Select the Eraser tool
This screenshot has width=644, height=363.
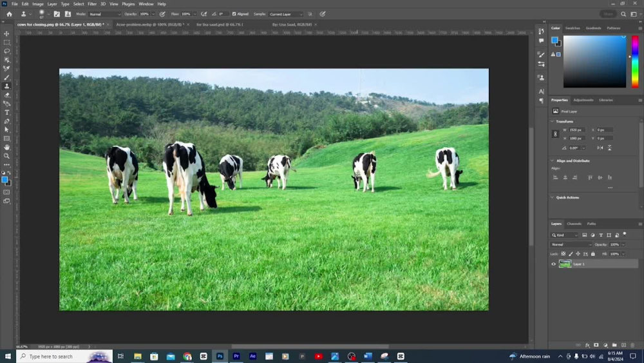tap(6, 95)
